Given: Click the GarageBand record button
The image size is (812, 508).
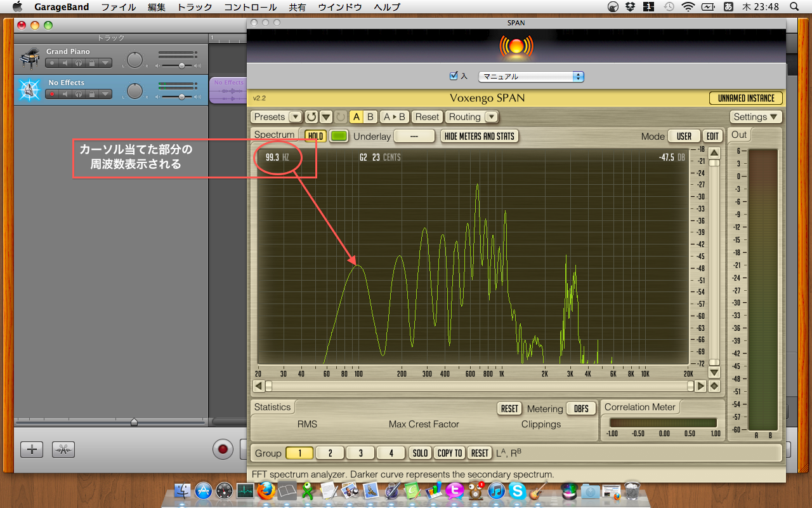Looking at the screenshot, I should [x=223, y=449].
